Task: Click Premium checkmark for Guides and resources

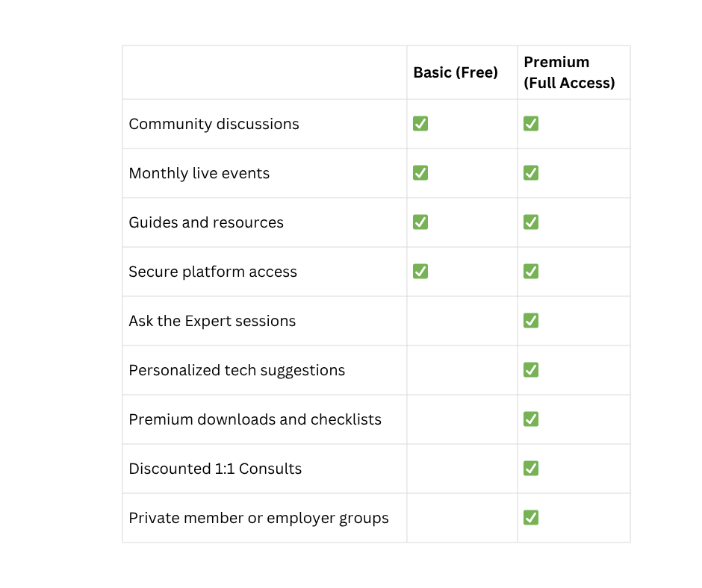Action: pos(530,222)
